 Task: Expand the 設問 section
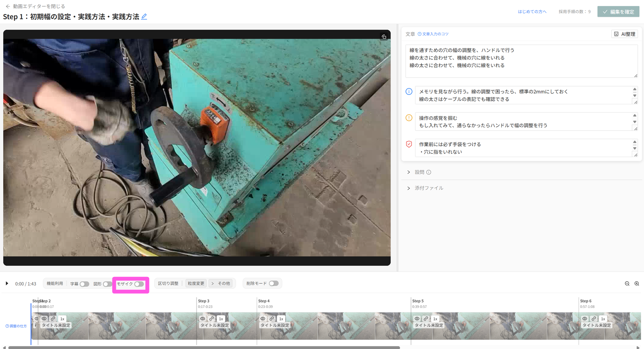tap(409, 172)
